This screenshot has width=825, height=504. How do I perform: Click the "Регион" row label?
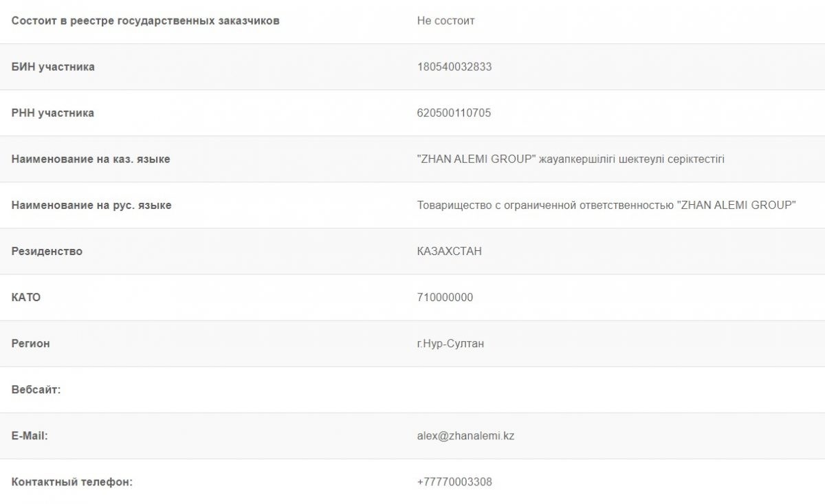click(30, 343)
